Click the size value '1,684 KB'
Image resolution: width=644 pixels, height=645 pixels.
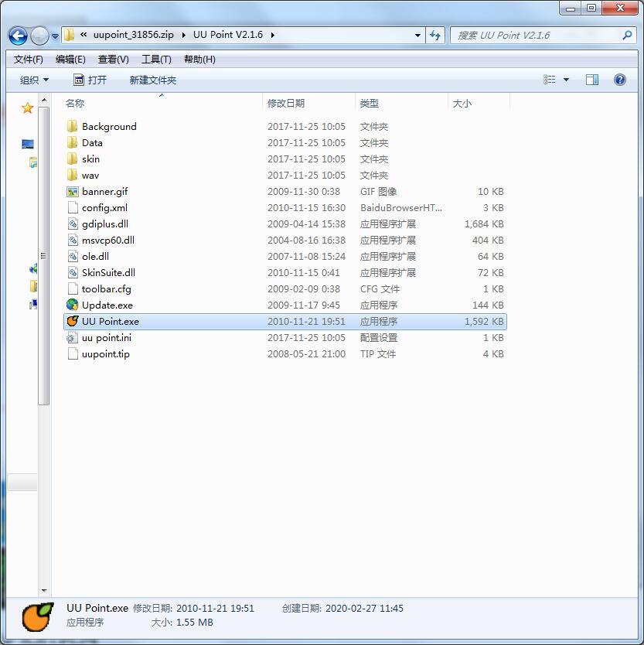coord(484,224)
